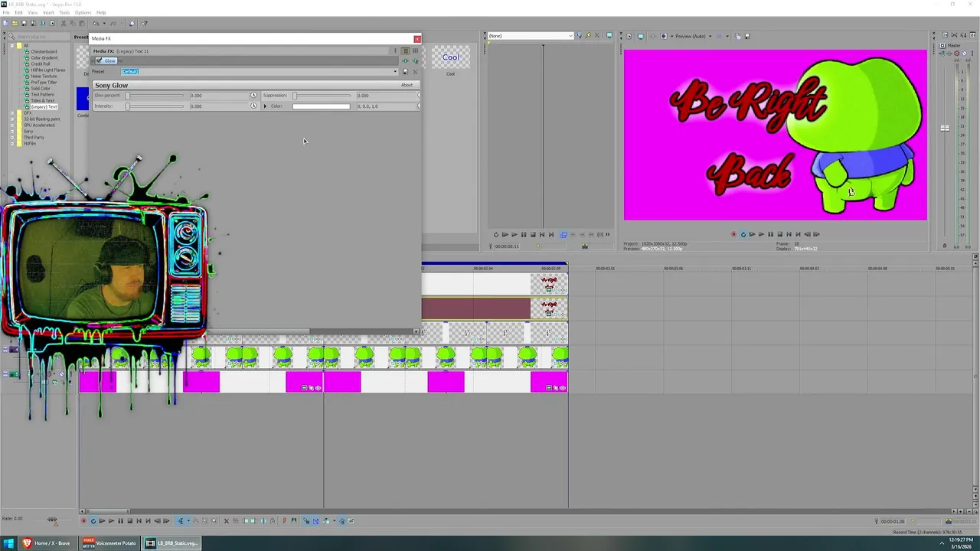Image resolution: width=980 pixels, height=551 pixels.
Task: Click the Master volume fader handle
Action: coord(945,128)
